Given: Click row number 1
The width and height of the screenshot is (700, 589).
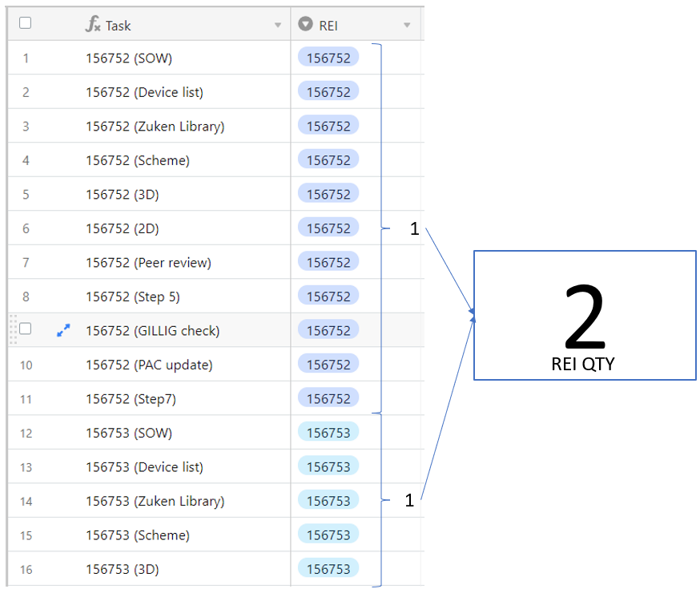Looking at the screenshot, I should click(x=26, y=58).
